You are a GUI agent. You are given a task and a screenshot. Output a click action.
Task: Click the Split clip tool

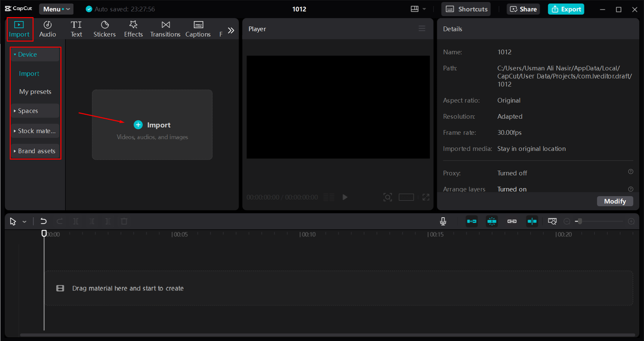click(x=76, y=221)
